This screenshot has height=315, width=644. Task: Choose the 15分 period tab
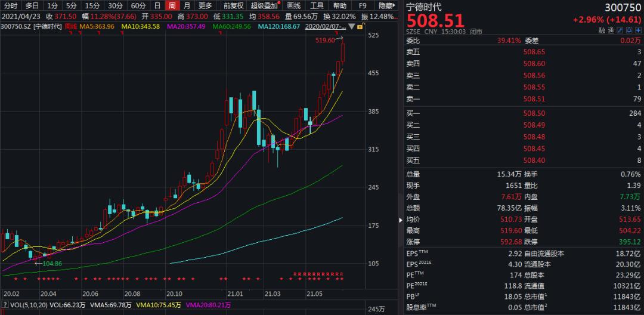point(92,6)
